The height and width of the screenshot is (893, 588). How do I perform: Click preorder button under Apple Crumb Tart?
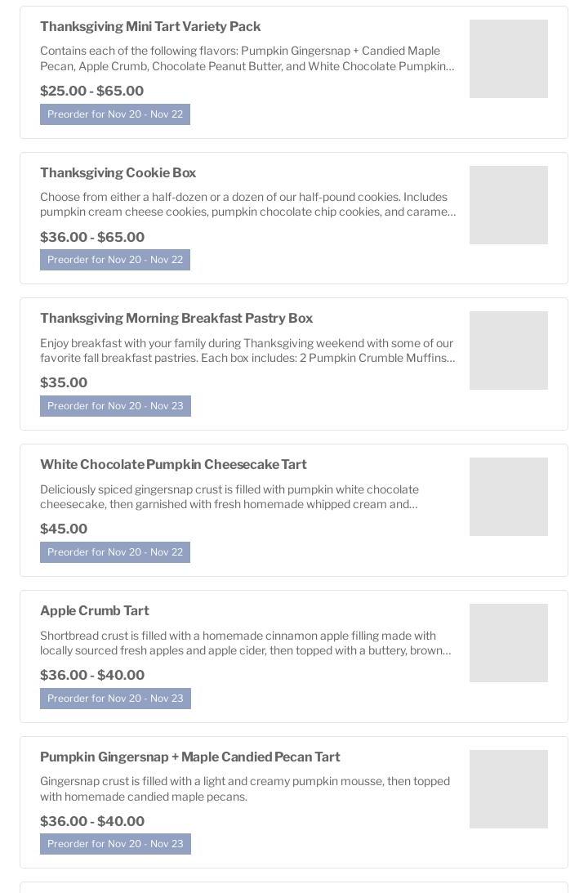pos(115,699)
